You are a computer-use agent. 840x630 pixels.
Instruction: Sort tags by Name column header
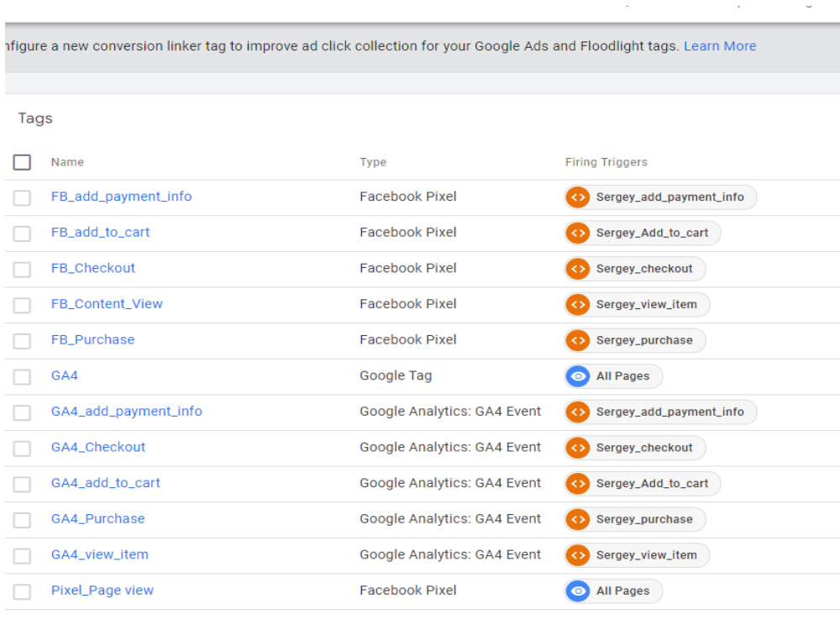(67, 162)
